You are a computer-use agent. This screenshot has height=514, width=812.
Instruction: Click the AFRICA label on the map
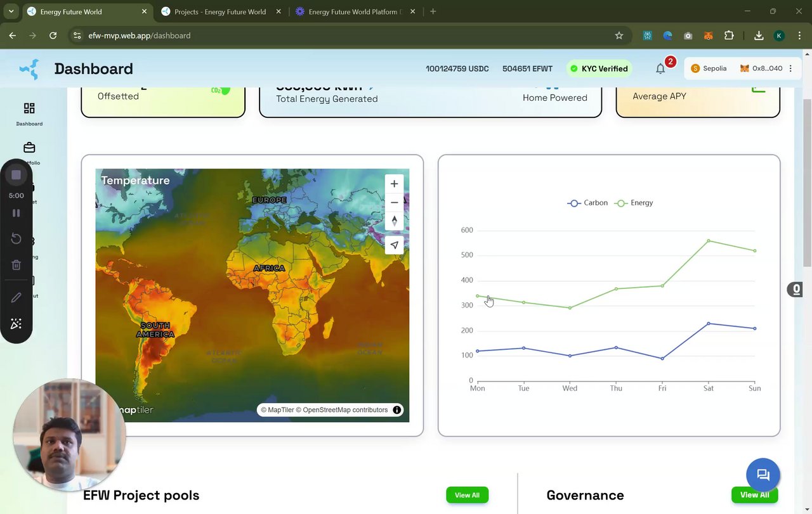pos(269,268)
